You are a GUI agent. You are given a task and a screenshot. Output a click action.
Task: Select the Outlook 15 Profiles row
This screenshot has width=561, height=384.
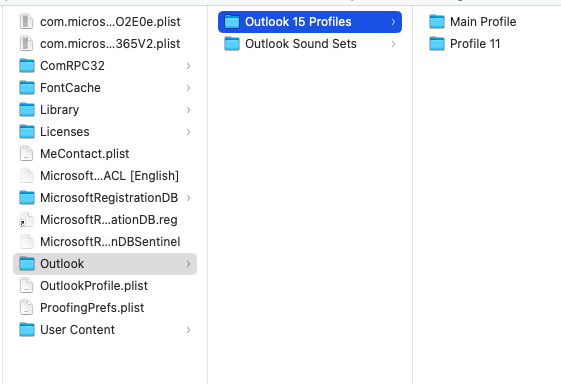click(x=310, y=22)
